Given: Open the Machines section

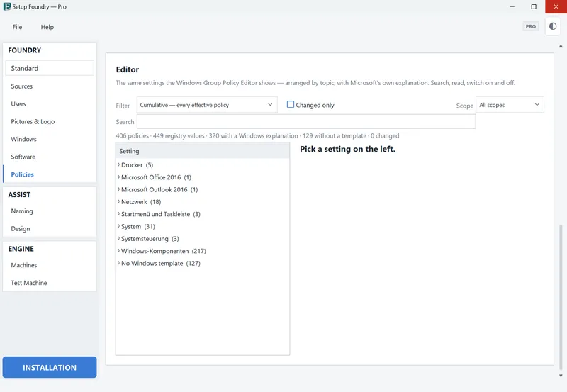Looking at the screenshot, I should (50, 265).
